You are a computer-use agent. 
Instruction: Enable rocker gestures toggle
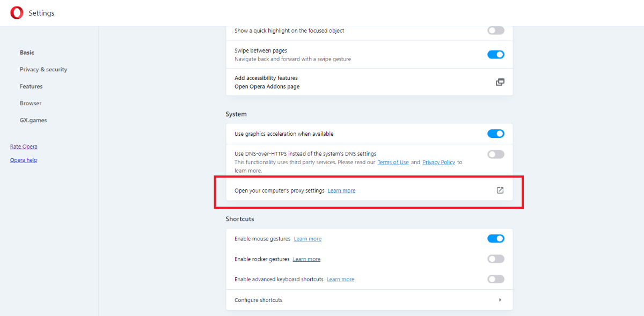(x=496, y=259)
